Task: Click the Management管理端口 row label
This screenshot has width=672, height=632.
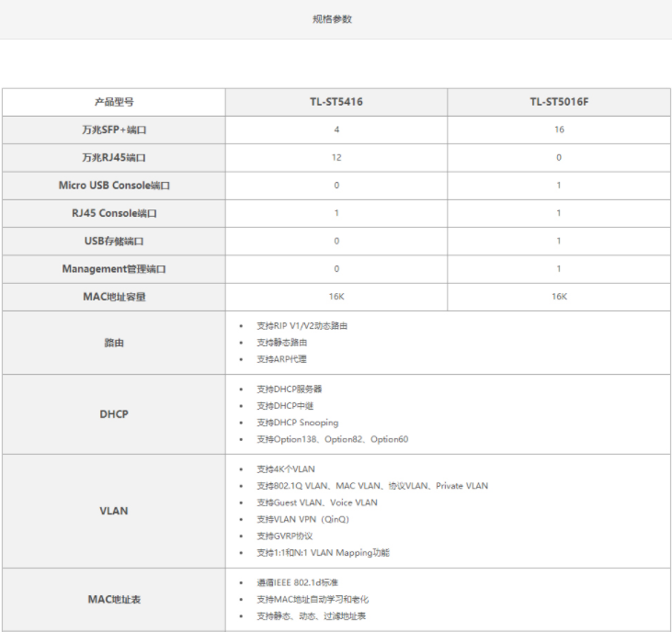Action: pos(114,269)
